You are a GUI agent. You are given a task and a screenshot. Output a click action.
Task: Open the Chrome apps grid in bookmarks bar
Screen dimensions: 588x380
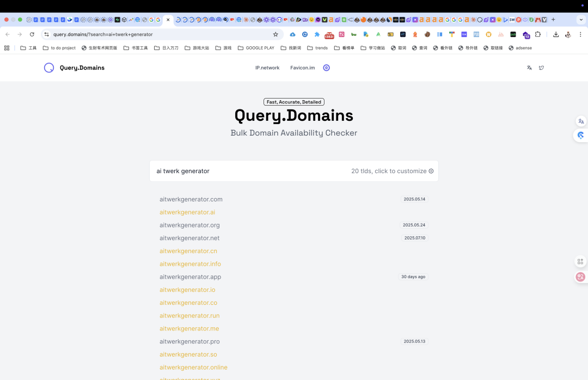click(7, 48)
